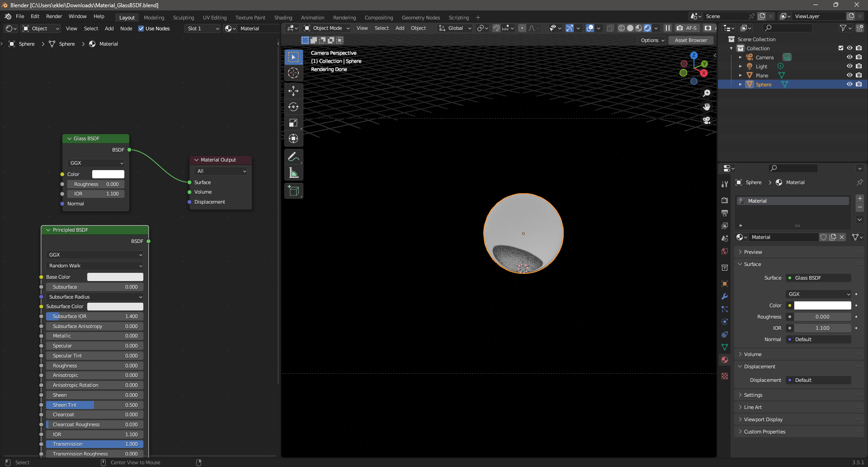The width and height of the screenshot is (868, 467).
Task: Select the Measure tool
Action: click(x=293, y=172)
